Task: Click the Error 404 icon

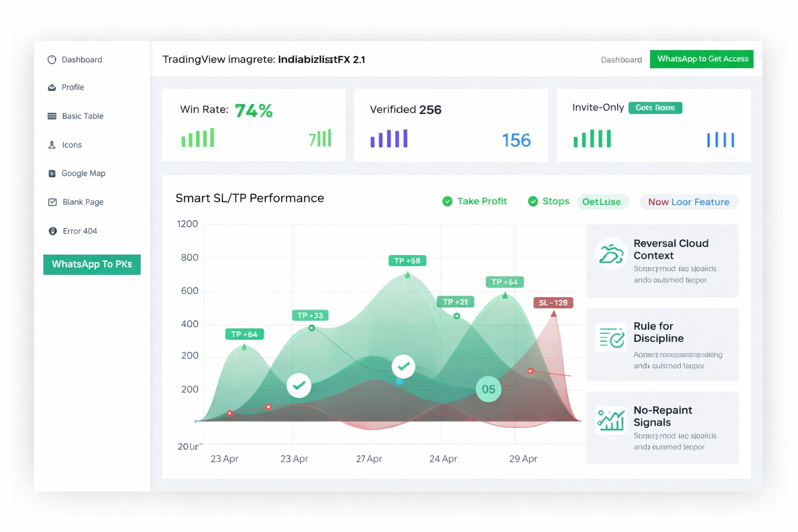Action: [x=52, y=231]
